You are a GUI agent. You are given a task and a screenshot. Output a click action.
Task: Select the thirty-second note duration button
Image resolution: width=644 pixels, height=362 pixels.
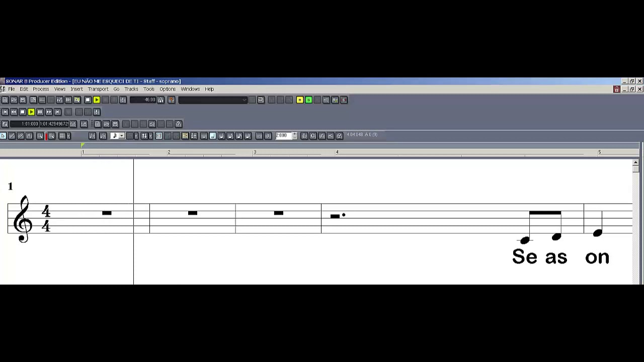pyautogui.click(x=248, y=136)
